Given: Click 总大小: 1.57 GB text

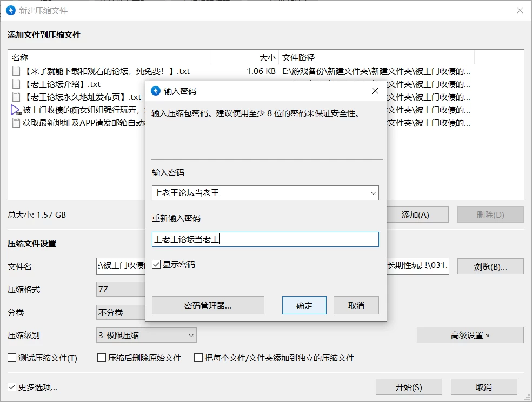Looking at the screenshot, I should pos(37,215).
